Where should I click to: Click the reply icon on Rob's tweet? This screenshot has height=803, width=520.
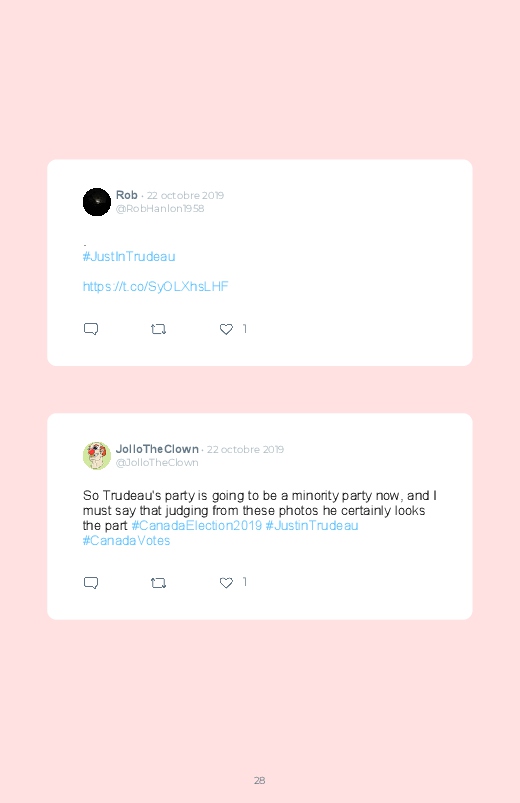[91, 329]
